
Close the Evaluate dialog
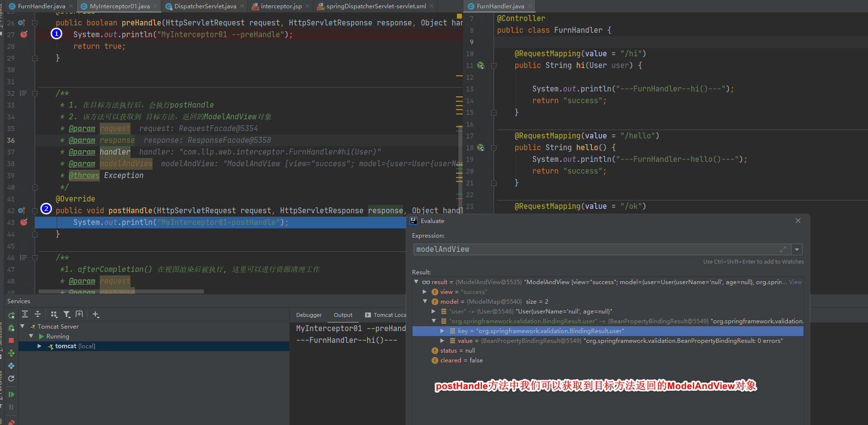tap(798, 221)
